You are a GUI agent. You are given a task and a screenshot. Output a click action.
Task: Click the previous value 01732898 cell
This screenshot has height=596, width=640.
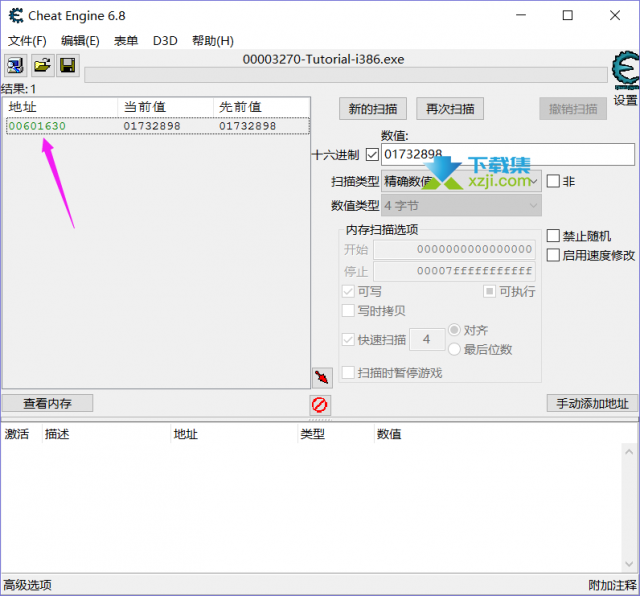[247, 126]
